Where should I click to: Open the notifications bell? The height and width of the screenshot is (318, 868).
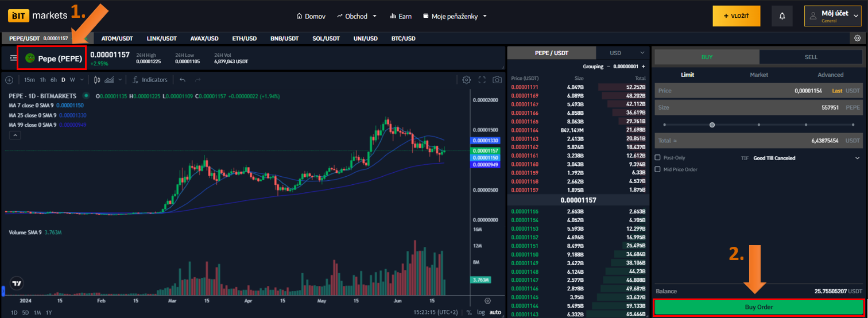(x=782, y=16)
